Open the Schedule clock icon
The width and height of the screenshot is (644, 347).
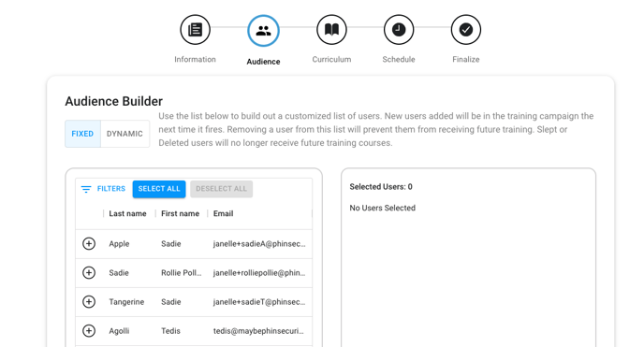click(399, 30)
